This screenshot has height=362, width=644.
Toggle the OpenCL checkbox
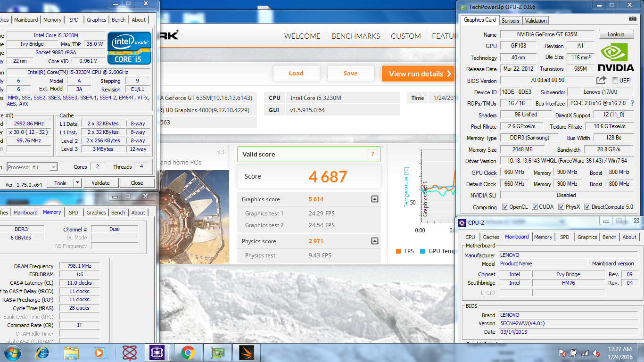[x=505, y=206]
